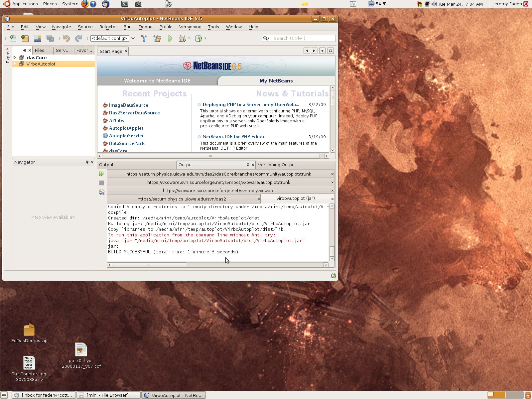Click the Save All toolbar icon
Viewport: 532px width, 399px height.
coord(51,38)
